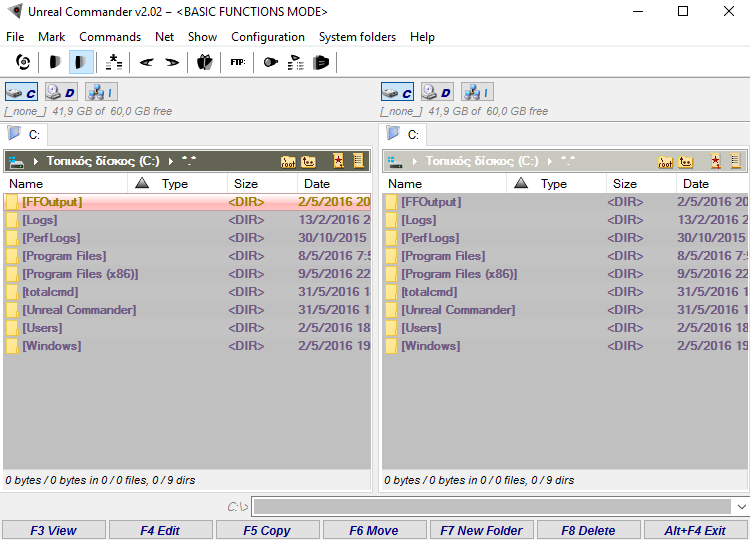Open the System folders menu
This screenshot has height=540, width=750.
(357, 37)
